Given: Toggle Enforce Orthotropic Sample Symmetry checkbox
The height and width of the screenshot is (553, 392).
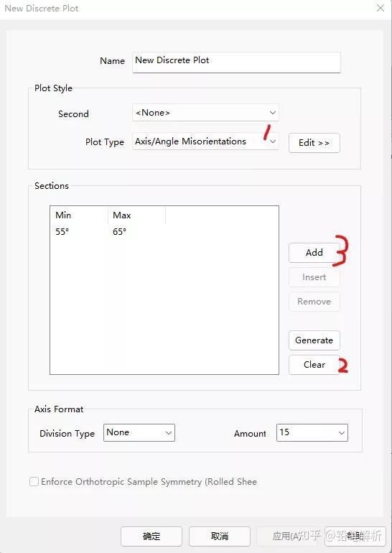Looking at the screenshot, I should click(34, 482).
